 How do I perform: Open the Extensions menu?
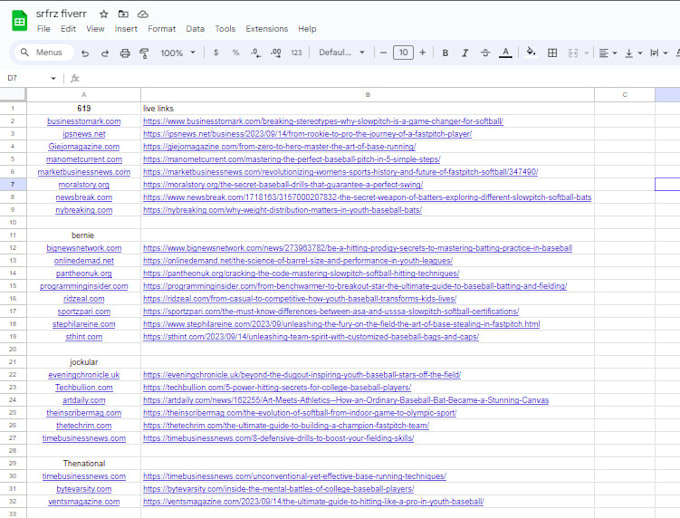click(x=267, y=29)
